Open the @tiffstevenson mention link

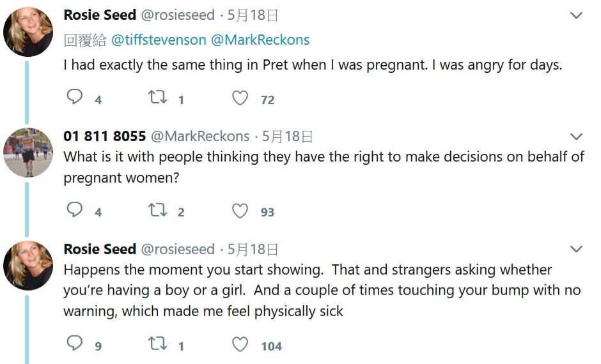(159, 40)
